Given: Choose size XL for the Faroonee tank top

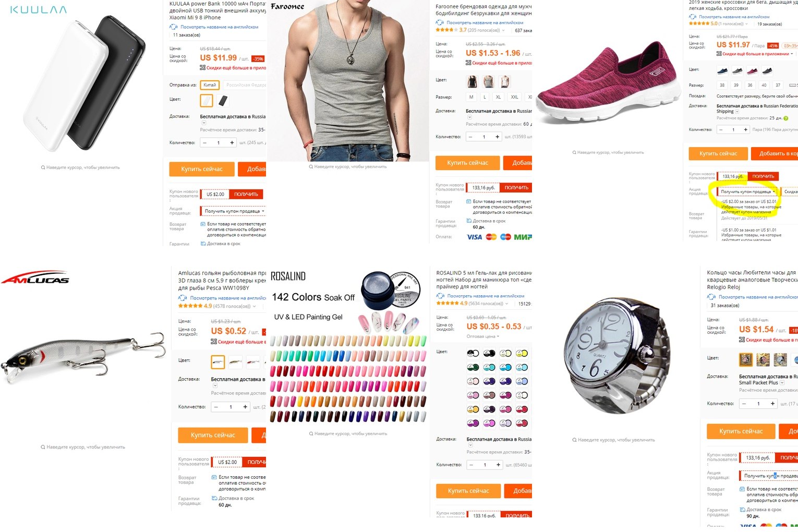Looking at the screenshot, I should tap(498, 97).
